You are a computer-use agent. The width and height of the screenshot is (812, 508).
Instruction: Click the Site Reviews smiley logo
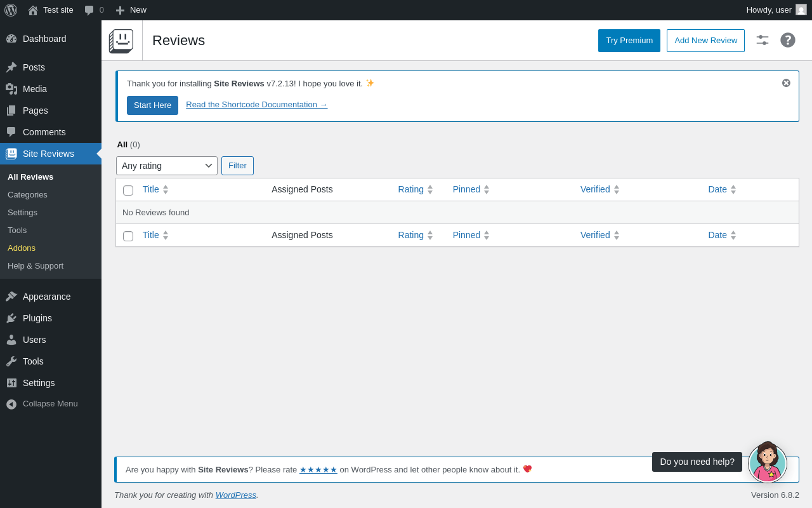121,41
